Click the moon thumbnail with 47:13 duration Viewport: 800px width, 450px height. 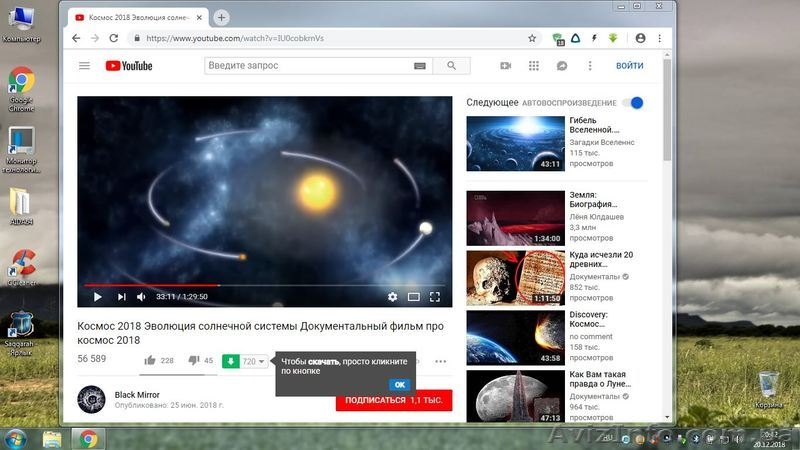515,396
